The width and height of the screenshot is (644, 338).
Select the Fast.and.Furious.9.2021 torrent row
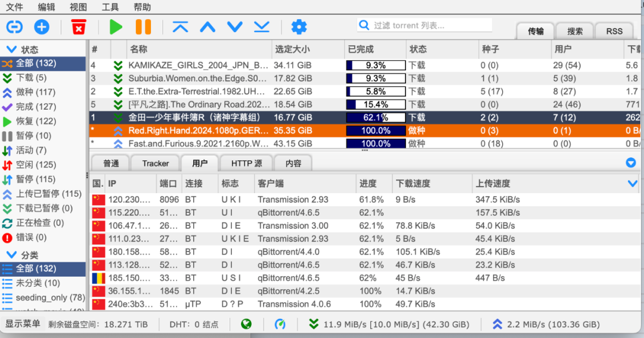click(x=365, y=144)
